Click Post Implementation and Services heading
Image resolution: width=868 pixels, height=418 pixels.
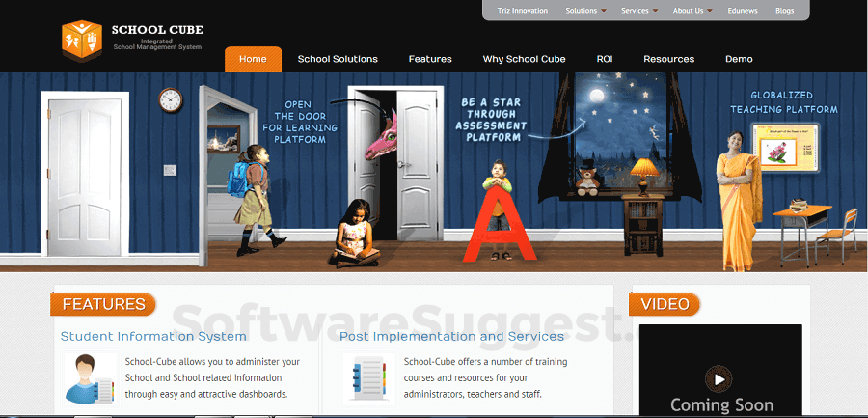click(x=451, y=337)
